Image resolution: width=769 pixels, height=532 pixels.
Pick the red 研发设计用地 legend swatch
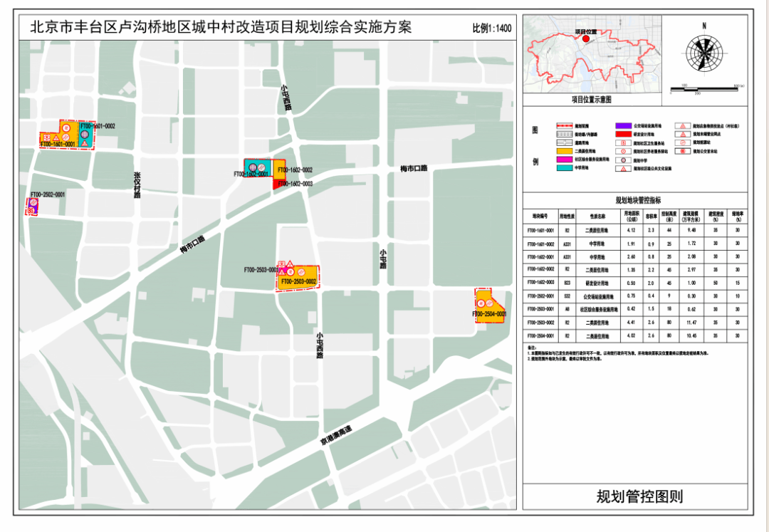(623, 135)
